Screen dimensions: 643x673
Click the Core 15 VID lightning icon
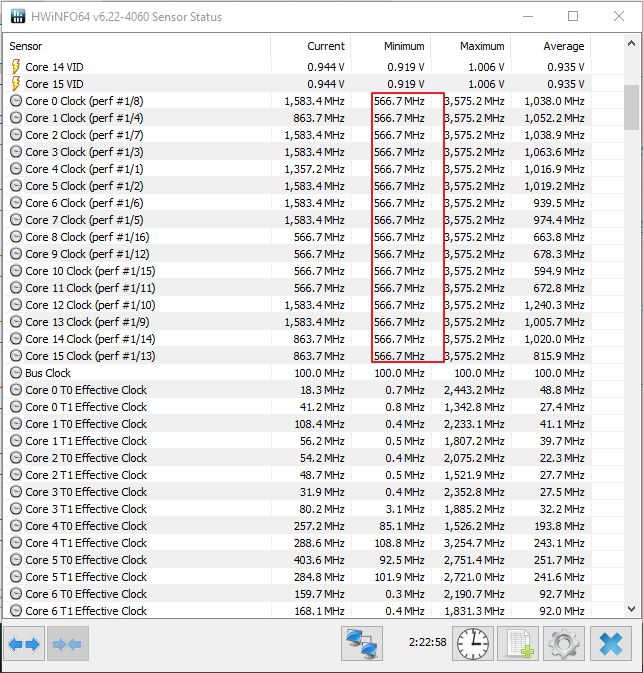(x=16, y=84)
